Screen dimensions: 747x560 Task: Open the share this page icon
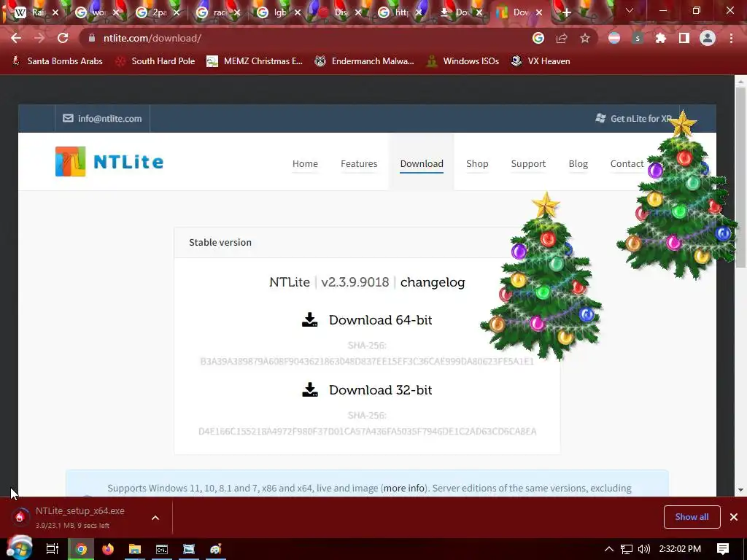562,38
